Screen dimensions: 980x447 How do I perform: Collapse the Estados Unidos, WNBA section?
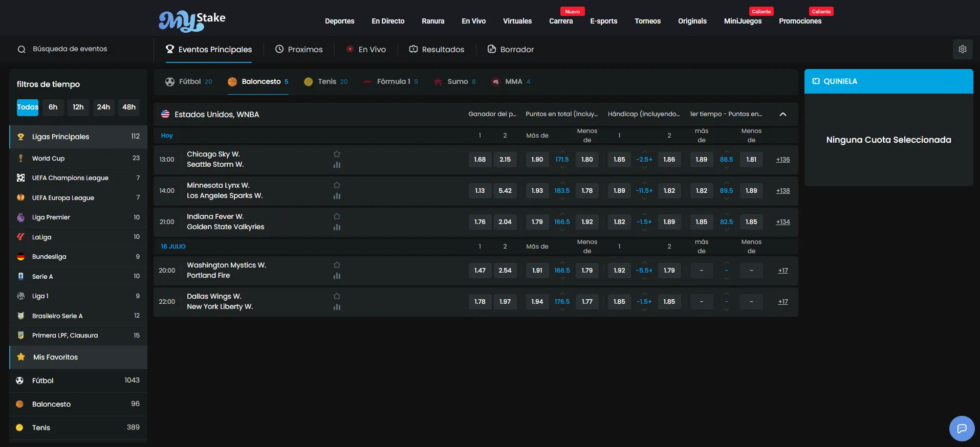pos(783,114)
